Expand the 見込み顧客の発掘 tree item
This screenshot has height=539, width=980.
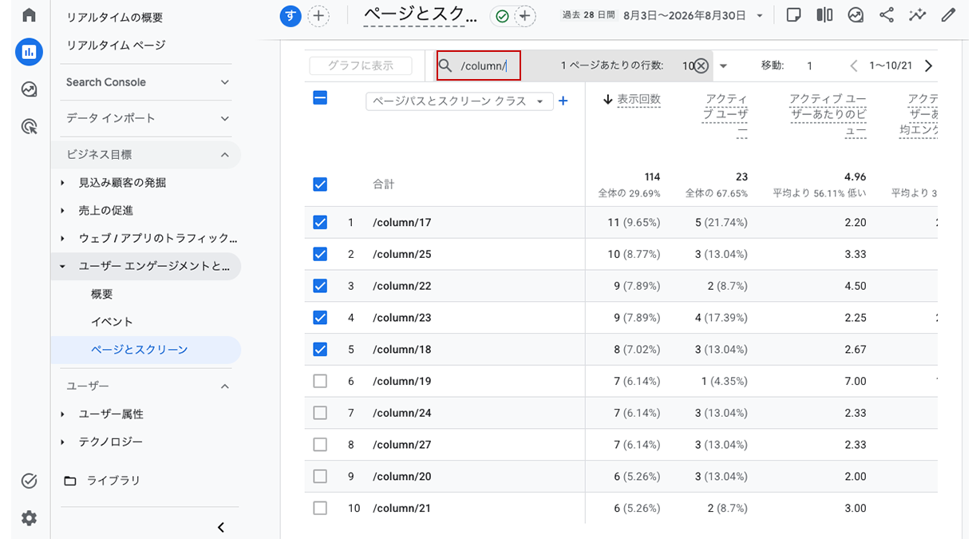tap(63, 183)
